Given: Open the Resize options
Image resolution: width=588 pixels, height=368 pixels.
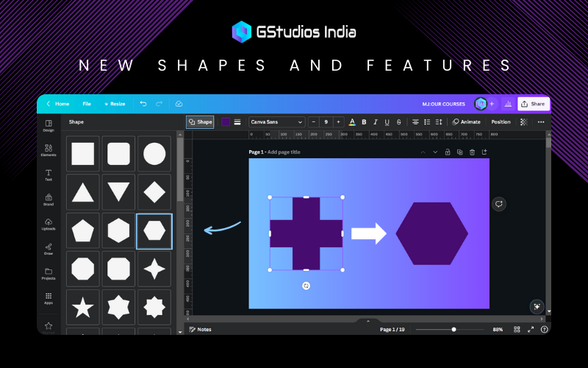Looking at the screenshot, I should pos(115,104).
